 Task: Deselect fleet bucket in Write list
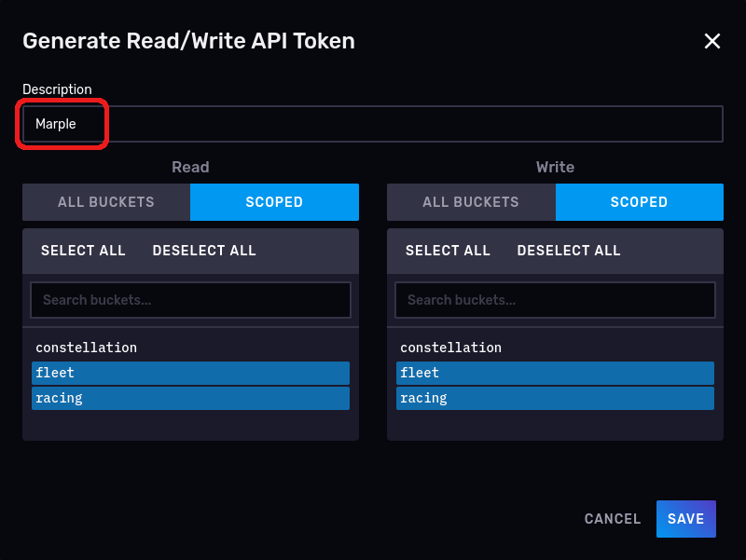point(555,373)
